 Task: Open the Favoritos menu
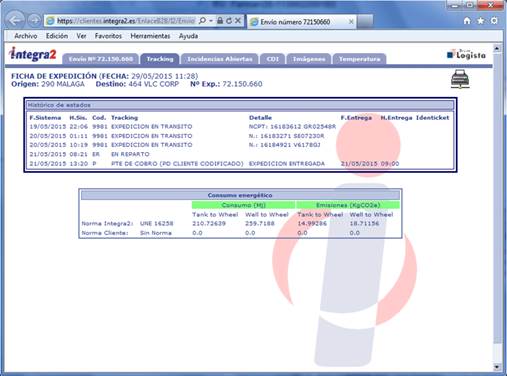click(x=108, y=36)
